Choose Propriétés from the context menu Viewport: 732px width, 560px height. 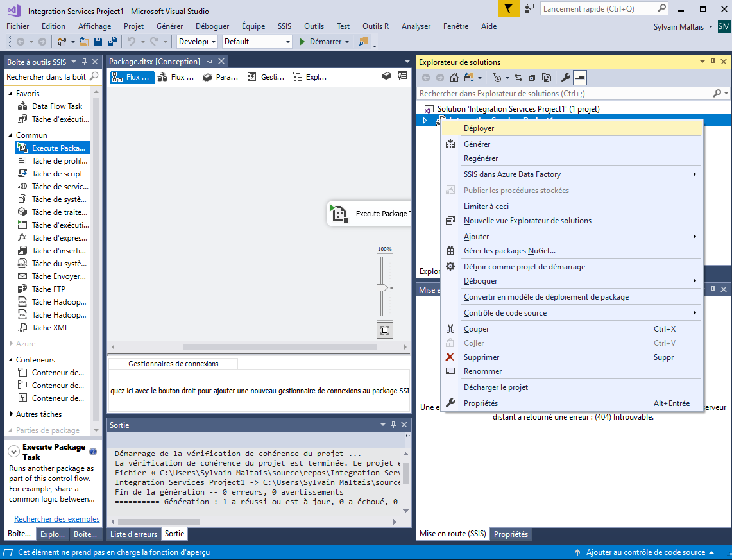tap(481, 403)
